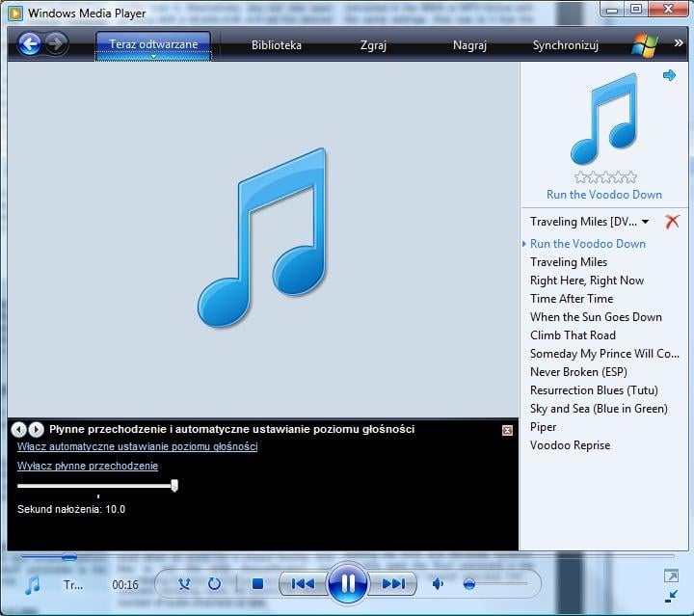Stop playback
The height and width of the screenshot is (616, 694).
(x=257, y=584)
